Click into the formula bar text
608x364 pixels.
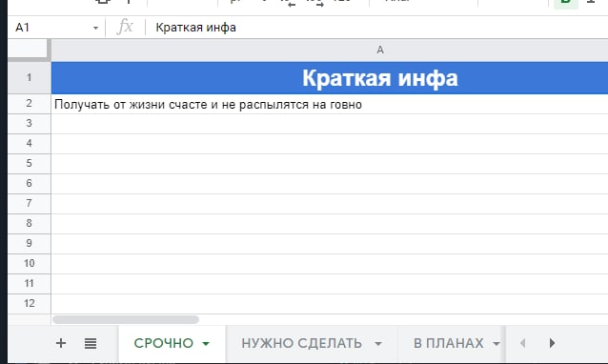195,28
